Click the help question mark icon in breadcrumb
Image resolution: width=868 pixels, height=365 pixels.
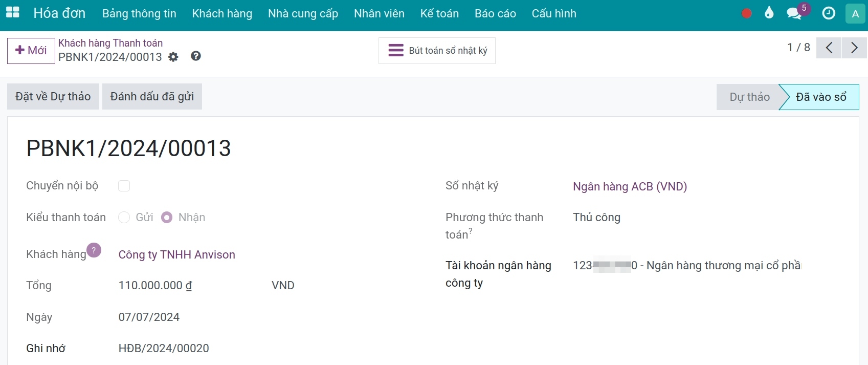(x=196, y=56)
